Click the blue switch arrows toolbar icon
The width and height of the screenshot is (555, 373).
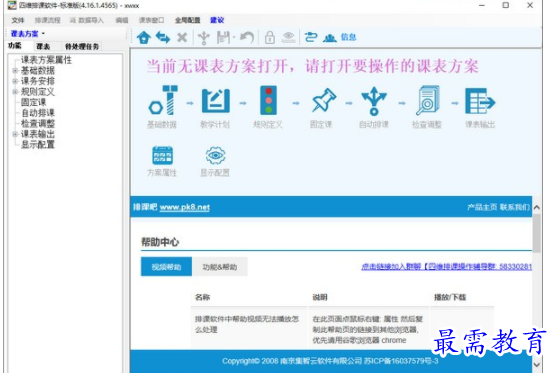163,37
